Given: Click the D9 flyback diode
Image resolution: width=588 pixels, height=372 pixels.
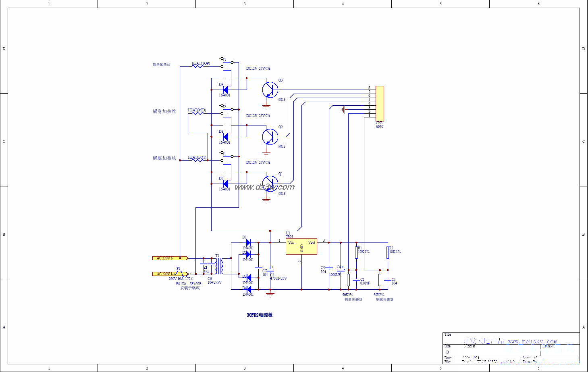Looking at the screenshot, I should click(x=225, y=90).
